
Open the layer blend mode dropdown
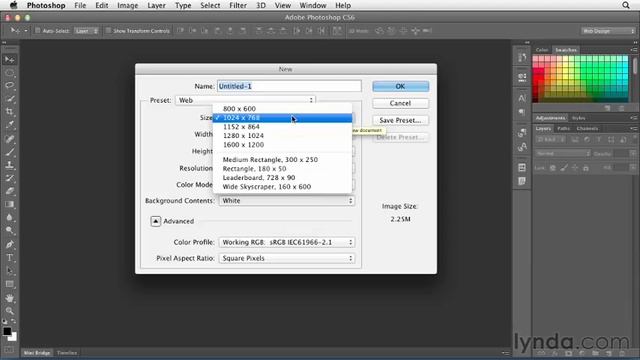click(563, 153)
